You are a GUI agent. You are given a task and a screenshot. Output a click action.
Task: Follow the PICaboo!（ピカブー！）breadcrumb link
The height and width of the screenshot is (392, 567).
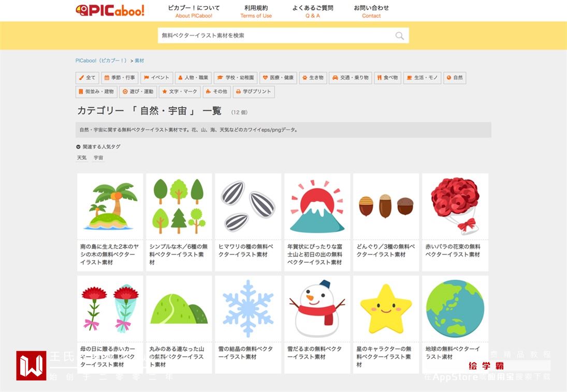[x=101, y=61]
